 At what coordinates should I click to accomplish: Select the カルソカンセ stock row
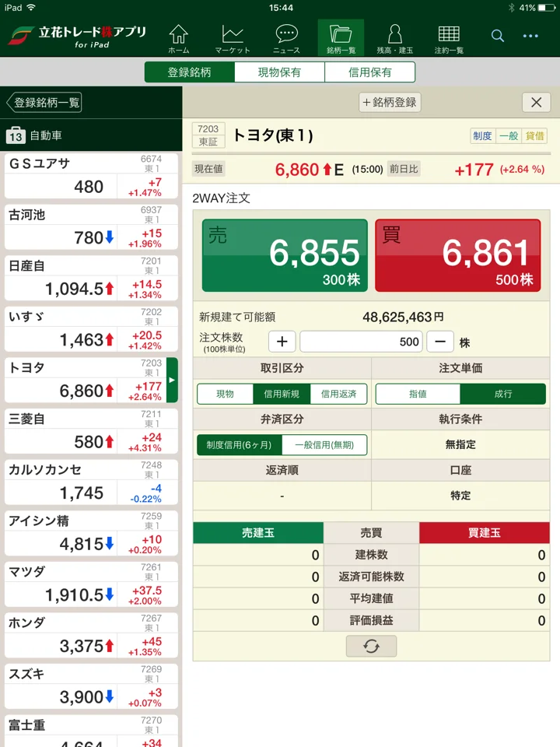91,482
